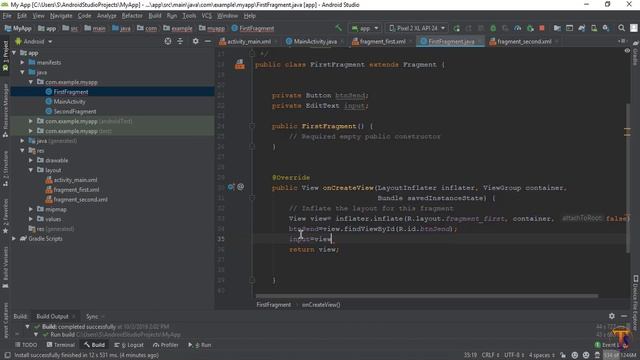Viewport: 640px width, 360px height.
Task: Click the breadcrumb onCreateView()
Action: [x=321, y=304]
